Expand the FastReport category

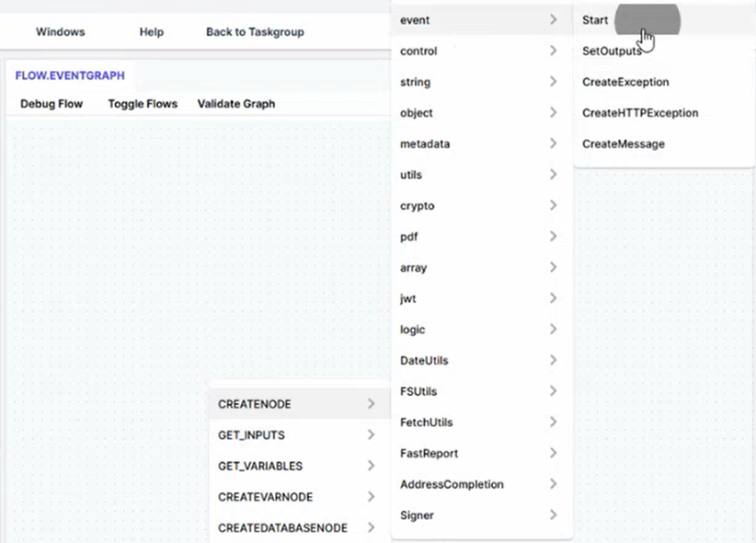(x=482, y=453)
